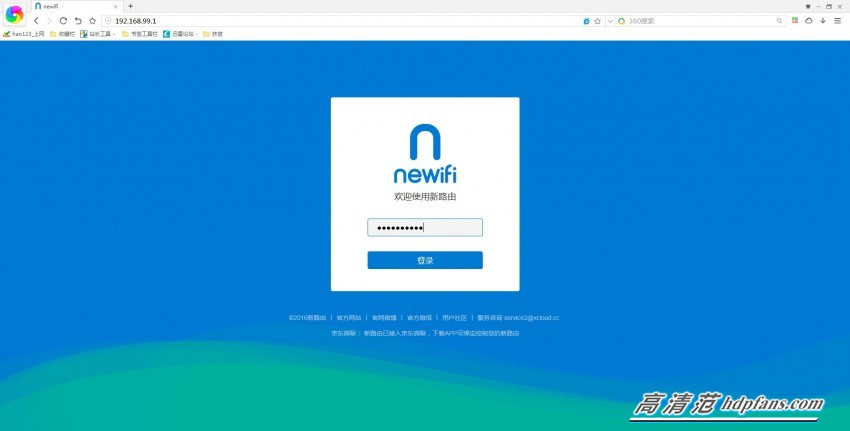Open the 用户社区 footer link
The height and width of the screenshot is (431, 850).
[454, 318]
